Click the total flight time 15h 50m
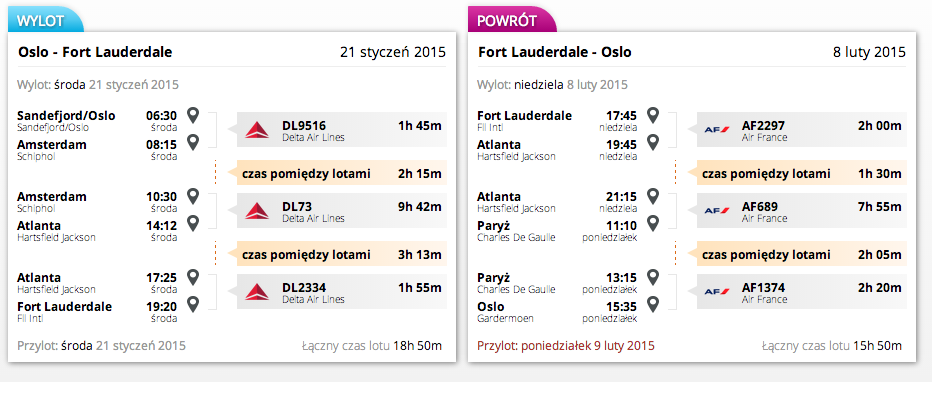Screen dimensions: 932x396 pyautogui.click(x=878, y=345)
